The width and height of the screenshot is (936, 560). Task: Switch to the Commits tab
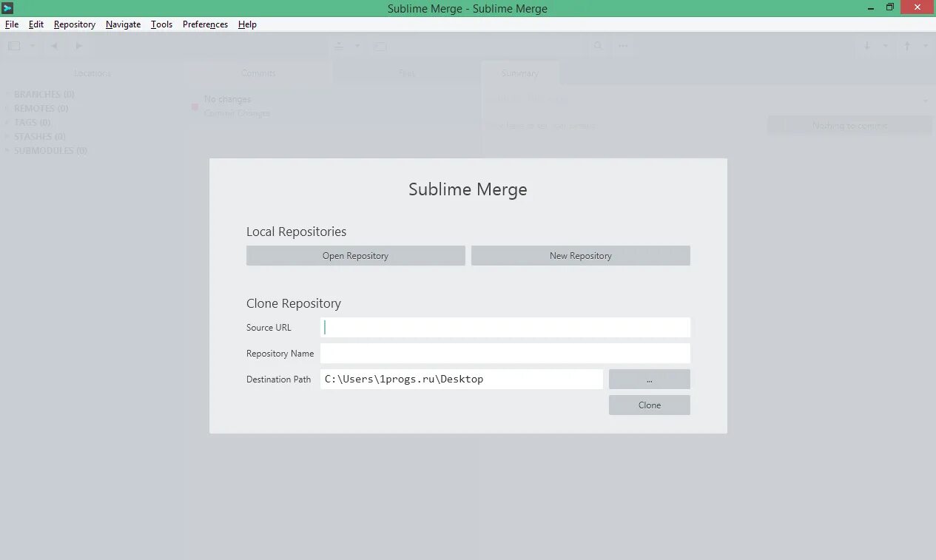pyautogui.click(x=258, y=72)
